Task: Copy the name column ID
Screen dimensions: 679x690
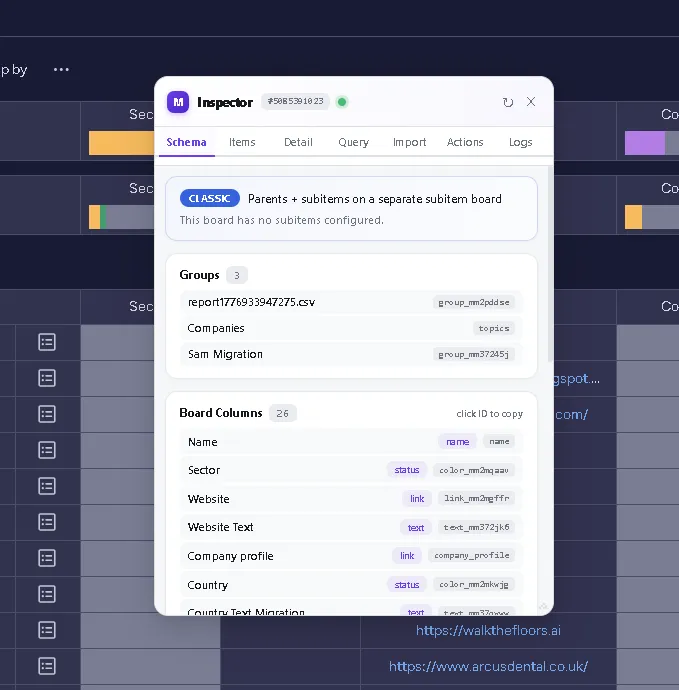Action: click(x=499, y=441)
